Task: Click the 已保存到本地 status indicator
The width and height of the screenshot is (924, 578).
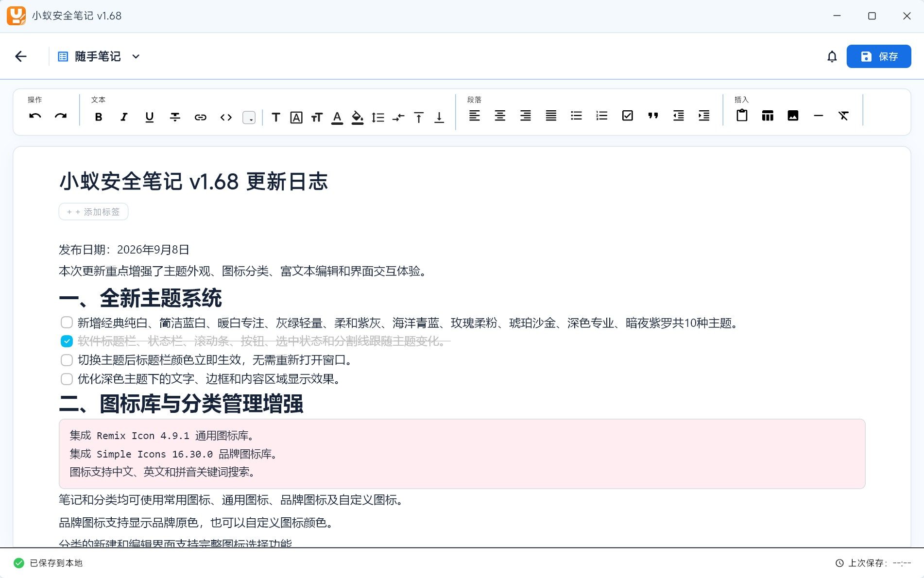Action: (48, 563)
